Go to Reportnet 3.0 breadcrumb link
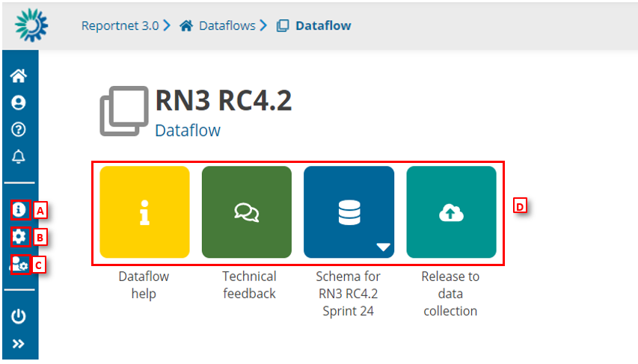The width and height of the screenshot is (638, 364). point(120,25)
